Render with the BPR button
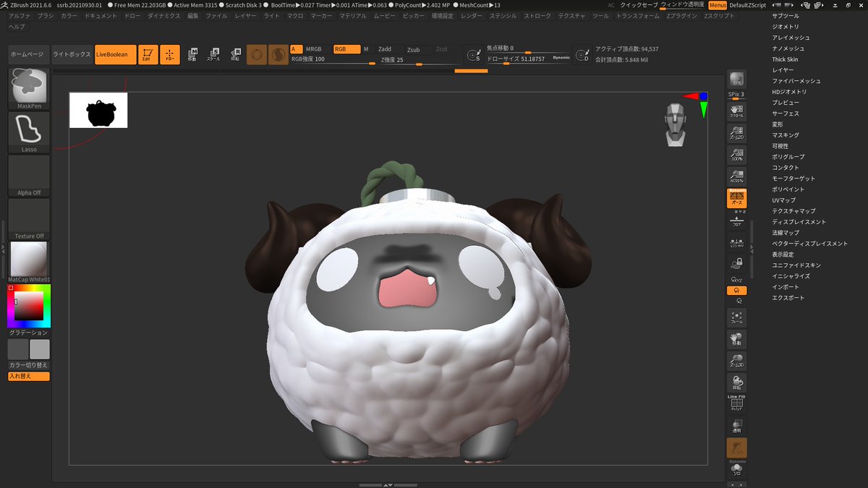Viewport: 868px width, 488px height. [737, 80]
